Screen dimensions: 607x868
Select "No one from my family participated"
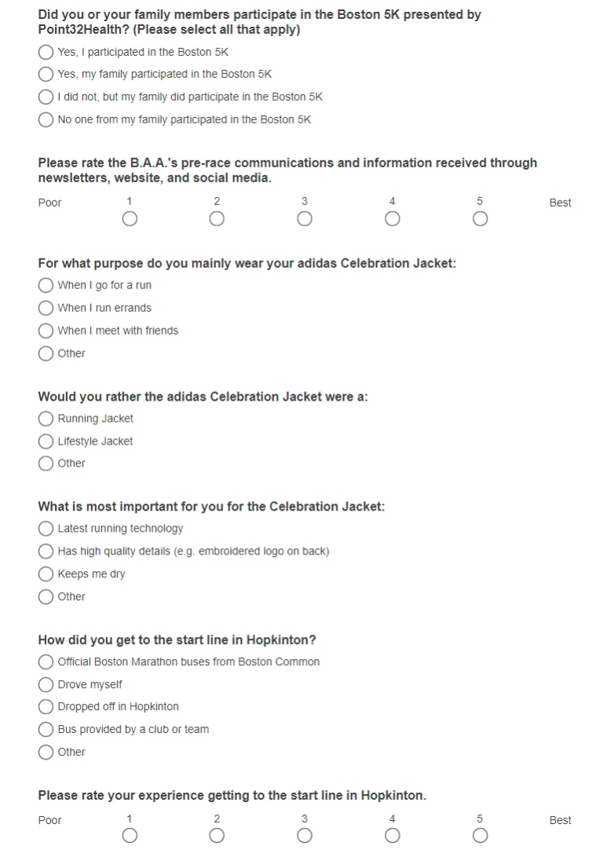tap(46, 119)
